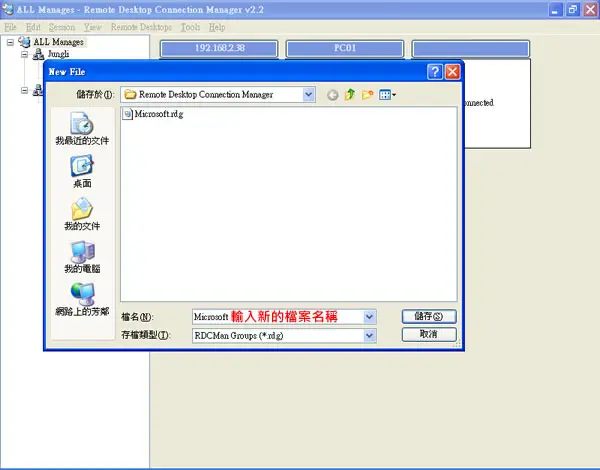Click the Back arrow in dialog toolbar
This screenshot has height=470, width=600.
click(333, 95)
